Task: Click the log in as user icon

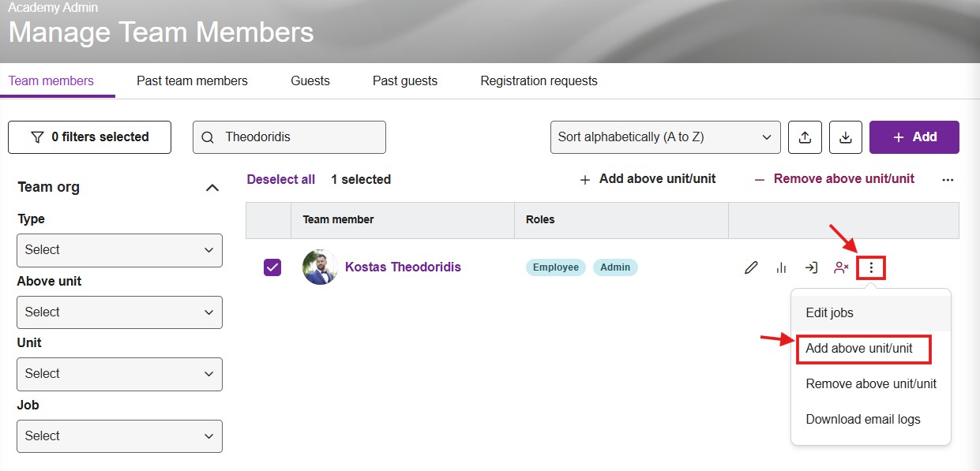Action: (x=811, y=268)
